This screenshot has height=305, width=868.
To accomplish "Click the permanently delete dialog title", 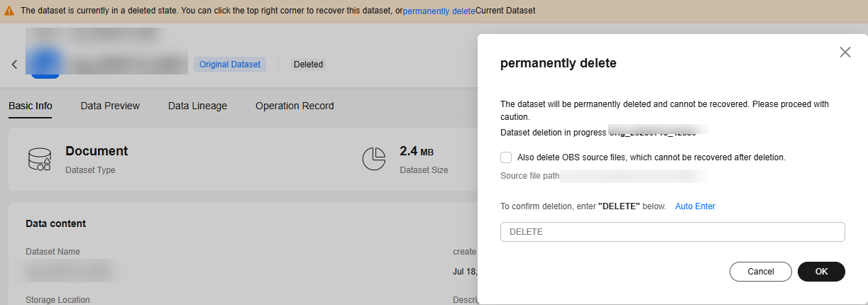I will [x=558, y=63].
